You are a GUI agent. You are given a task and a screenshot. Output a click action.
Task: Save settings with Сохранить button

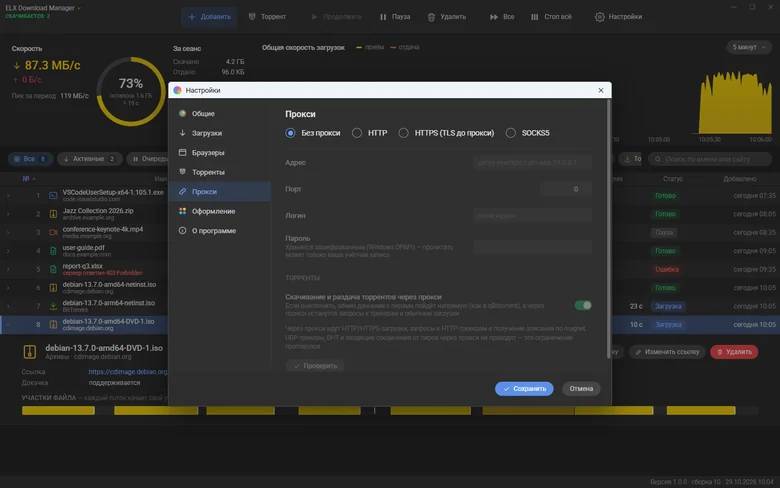524,389
